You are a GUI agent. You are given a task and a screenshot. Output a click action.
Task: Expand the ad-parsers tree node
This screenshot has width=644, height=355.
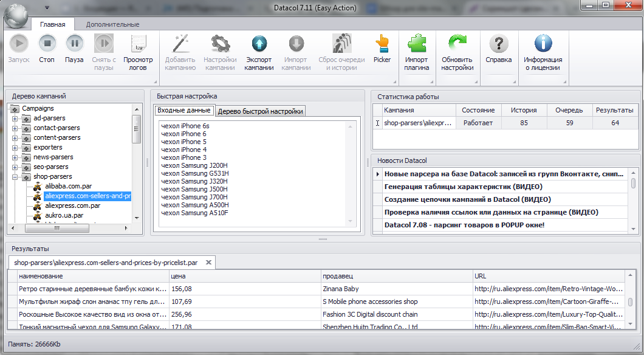(15, 119)
